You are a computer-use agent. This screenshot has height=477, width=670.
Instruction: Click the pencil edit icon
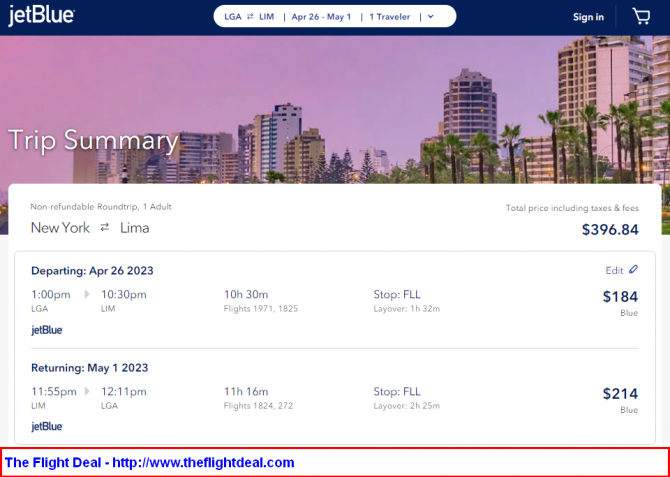pyautogui.click(x=633, y=269)
